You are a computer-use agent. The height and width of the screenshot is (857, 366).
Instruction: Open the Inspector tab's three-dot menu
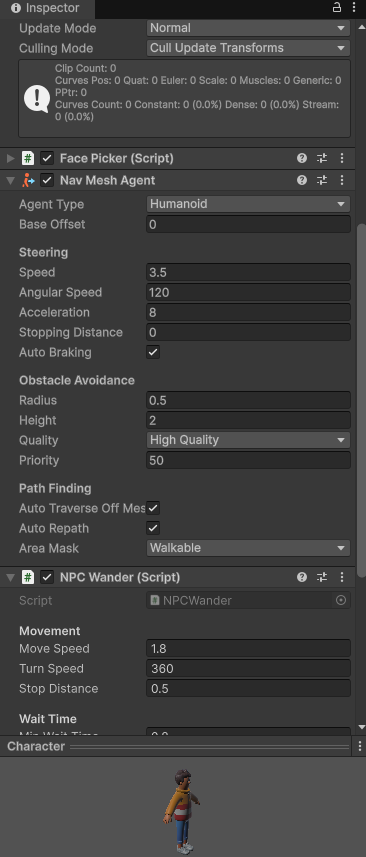(x=353, y=7)
